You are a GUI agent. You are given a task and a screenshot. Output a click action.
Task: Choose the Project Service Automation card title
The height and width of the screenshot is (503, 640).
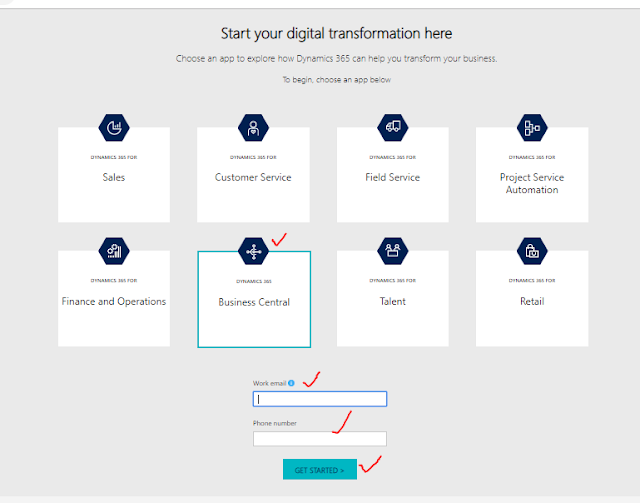532,183
